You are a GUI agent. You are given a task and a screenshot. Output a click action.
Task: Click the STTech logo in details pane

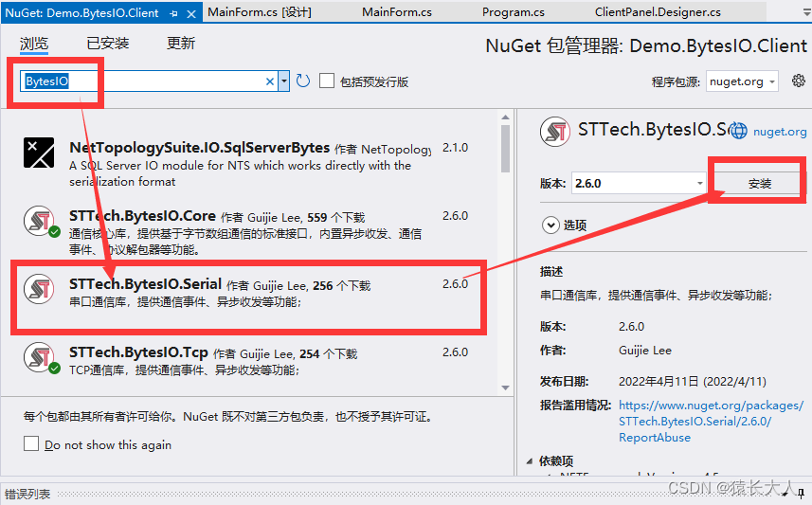click(555, 132)
